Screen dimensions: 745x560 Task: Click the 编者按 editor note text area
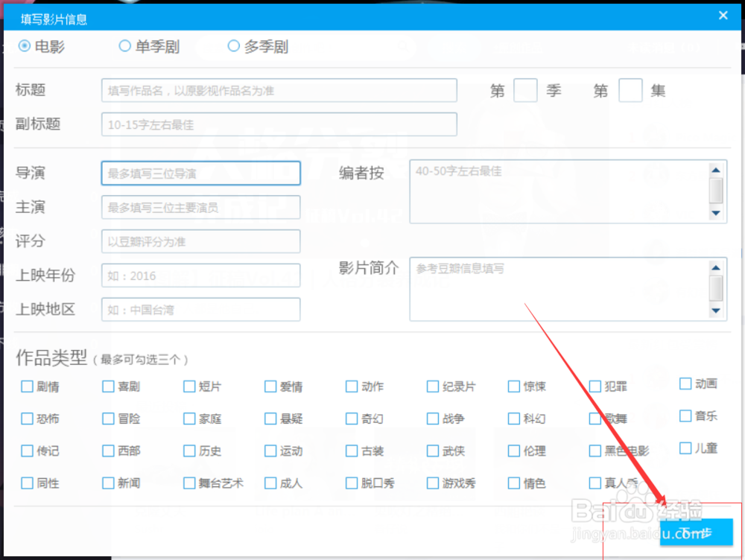pyautogui.click(x=559, y=191)
